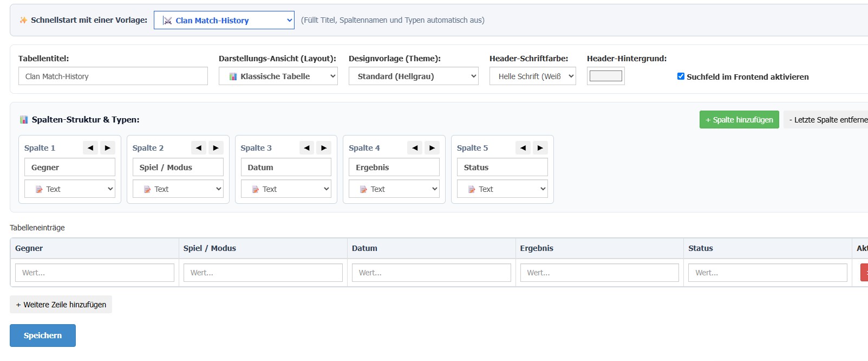Open the Schnellstart Vorlage dropdown
Viewport: 868px width, 361px height.
tap(224, 20)
